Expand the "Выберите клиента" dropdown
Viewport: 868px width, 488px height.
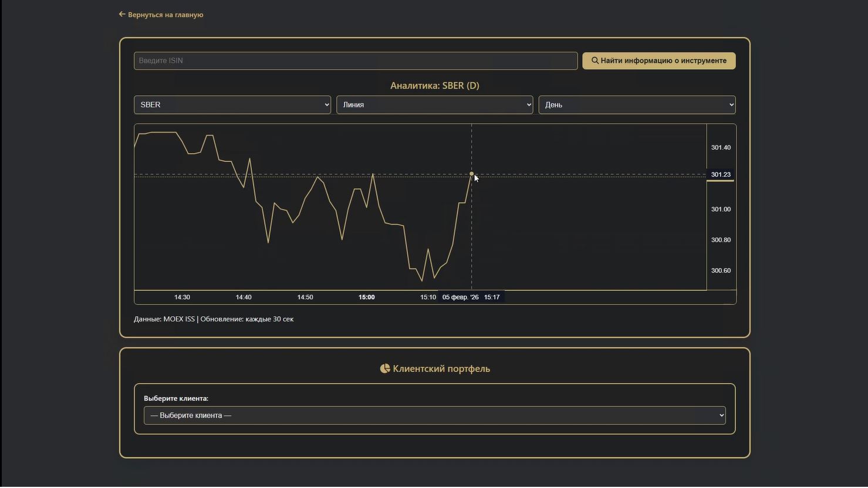tap(434, 415)
